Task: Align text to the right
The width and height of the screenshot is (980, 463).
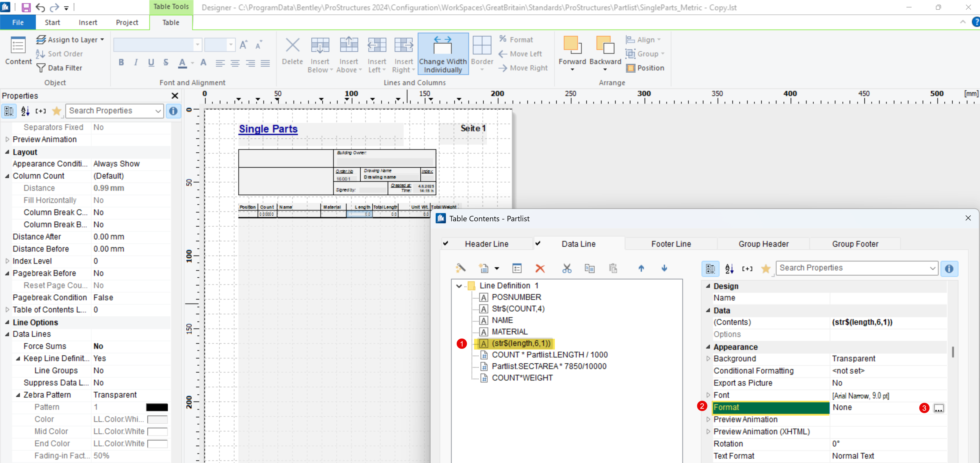Action: tap(250, 63)
